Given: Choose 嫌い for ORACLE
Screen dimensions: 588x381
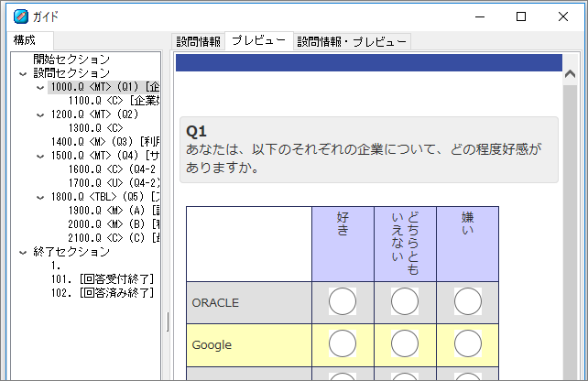Looking at the screenshot, I should coord(468,301).
